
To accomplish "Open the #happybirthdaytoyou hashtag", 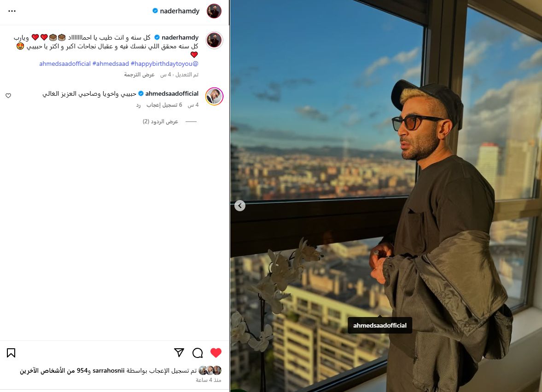I will 163,64.
